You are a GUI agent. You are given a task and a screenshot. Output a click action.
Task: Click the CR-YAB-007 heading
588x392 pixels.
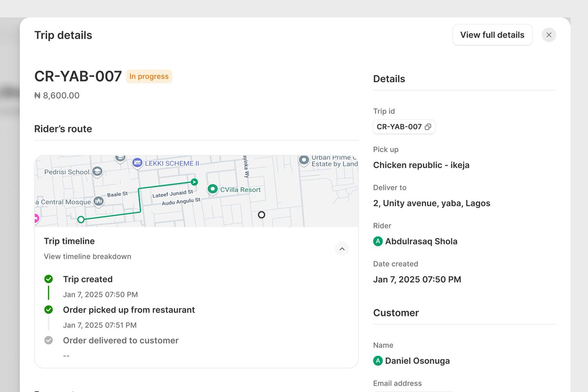pyautogui.click(x=78, y=76)
